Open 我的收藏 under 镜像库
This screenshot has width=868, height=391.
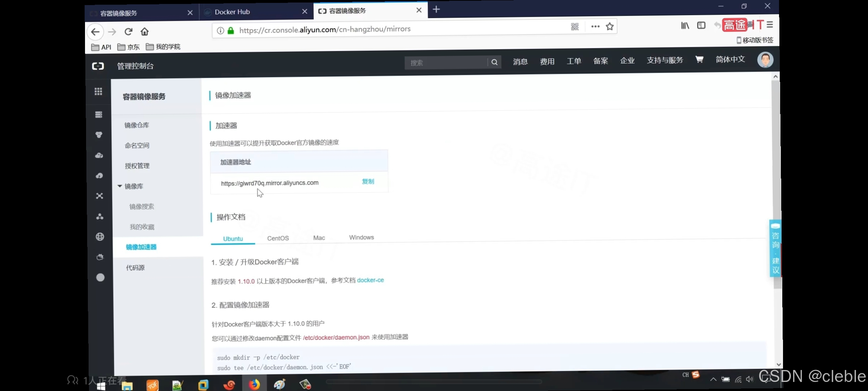[142, 227]
